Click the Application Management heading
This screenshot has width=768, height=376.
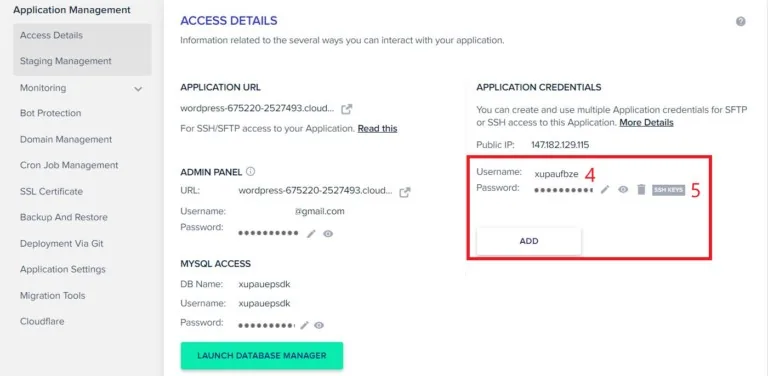pos(72,10)
